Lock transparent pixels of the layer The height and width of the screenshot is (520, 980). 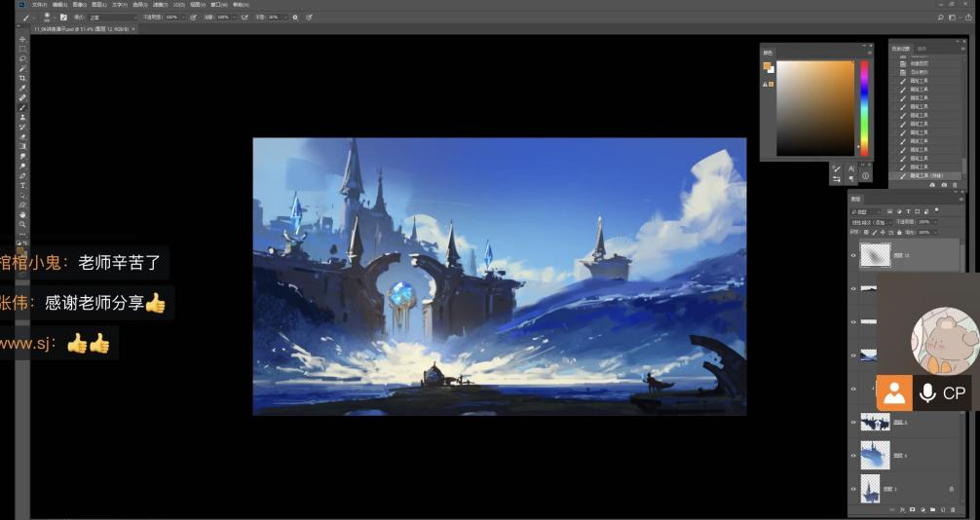pyautogui.click(x=866, y=232)
